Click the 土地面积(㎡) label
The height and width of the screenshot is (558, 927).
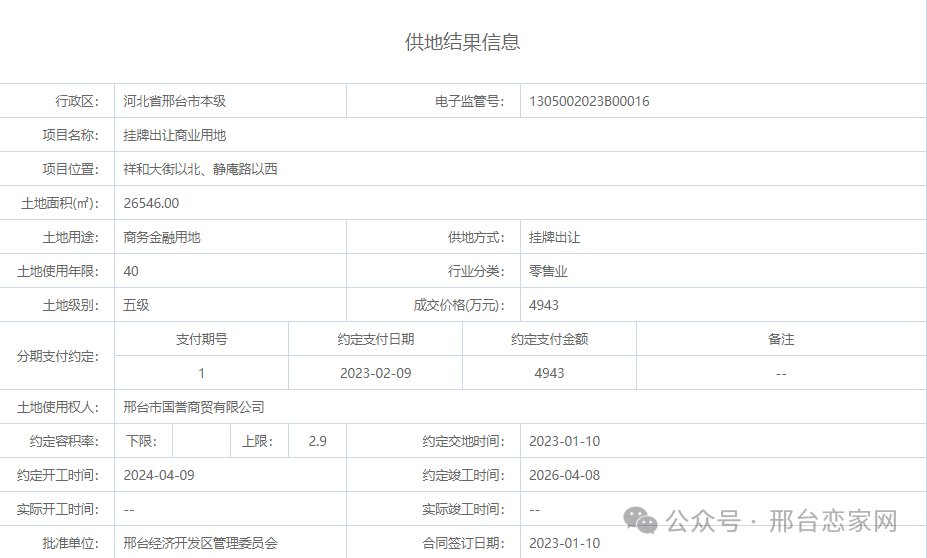pyautogui.click(x=60, y=203)
